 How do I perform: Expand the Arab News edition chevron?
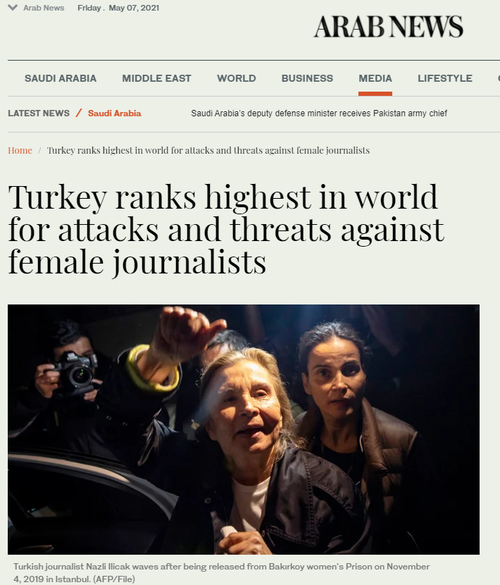[x=13, y=7]
